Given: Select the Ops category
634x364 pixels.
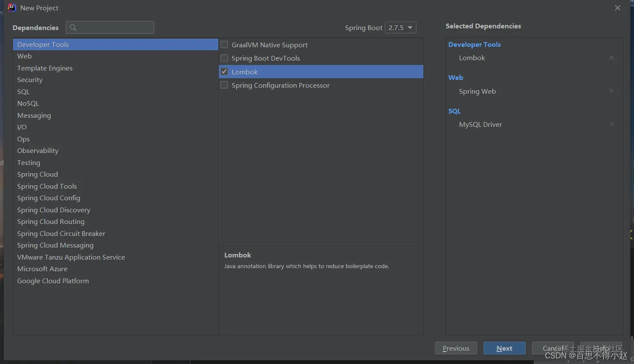Looking at the screenshot, I should click(116, 139).
